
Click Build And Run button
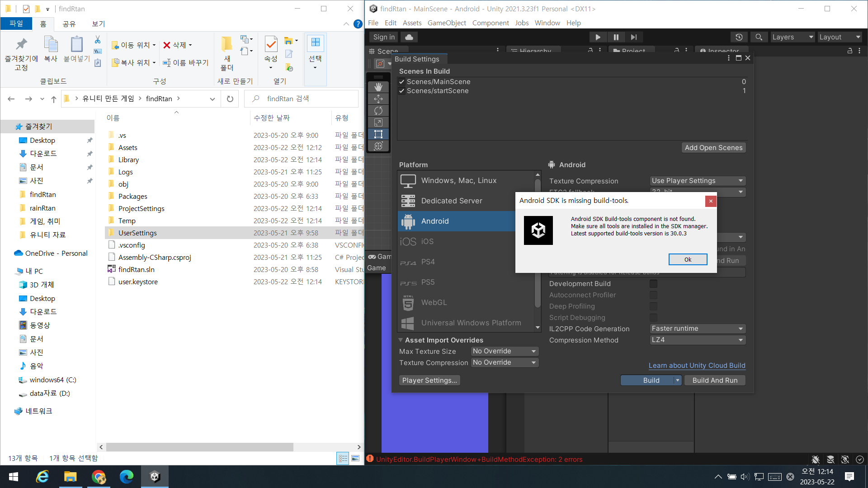(715, 380)
